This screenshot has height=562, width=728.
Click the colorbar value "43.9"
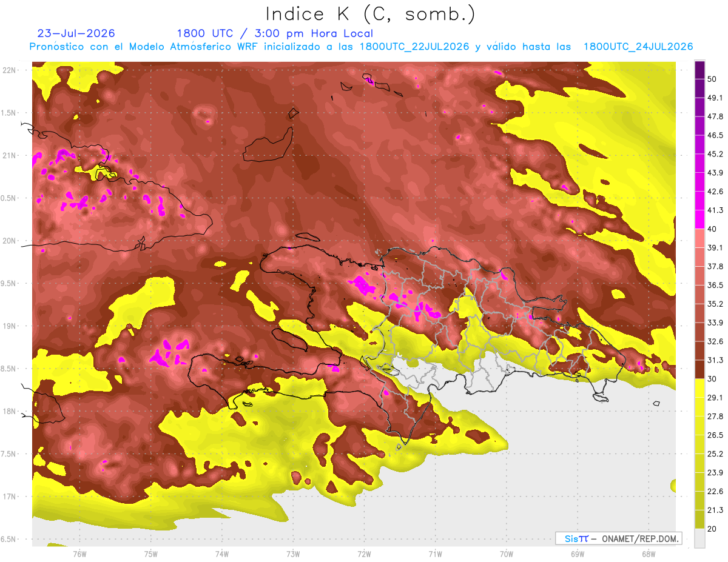point(715,173)
